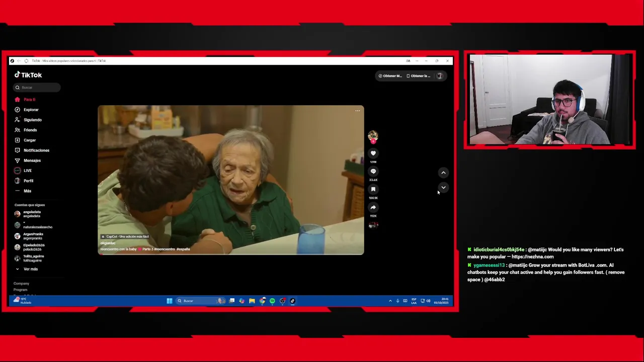Save the video with the bookmark icon

click(373, 189)
